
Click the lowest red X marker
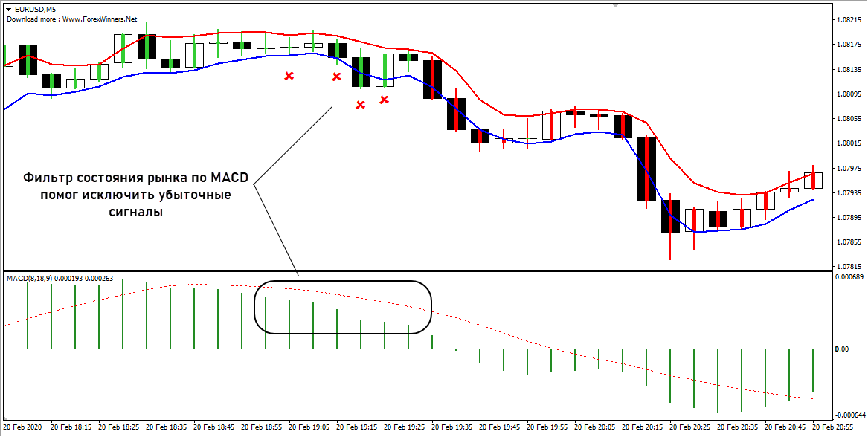pos(360,105)
